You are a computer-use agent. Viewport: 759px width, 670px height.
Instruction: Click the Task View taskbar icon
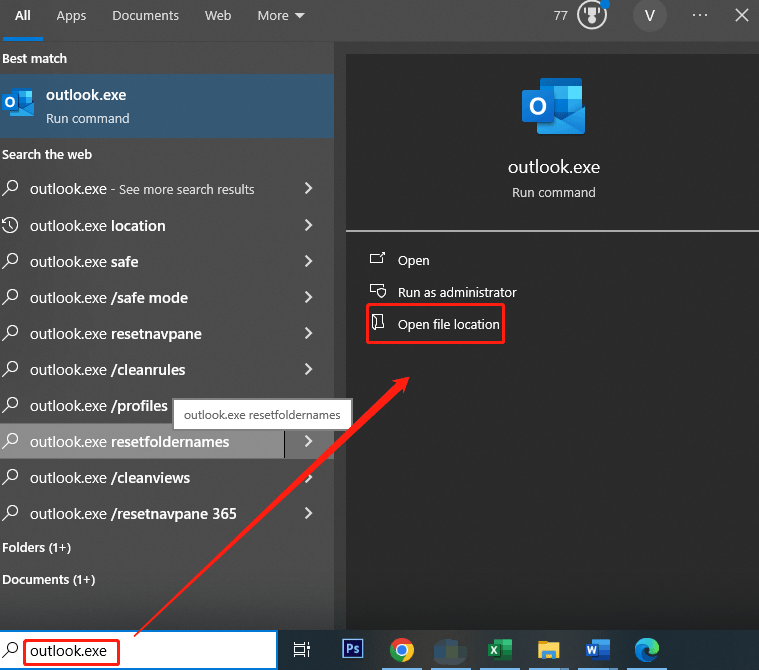(302, 650)
